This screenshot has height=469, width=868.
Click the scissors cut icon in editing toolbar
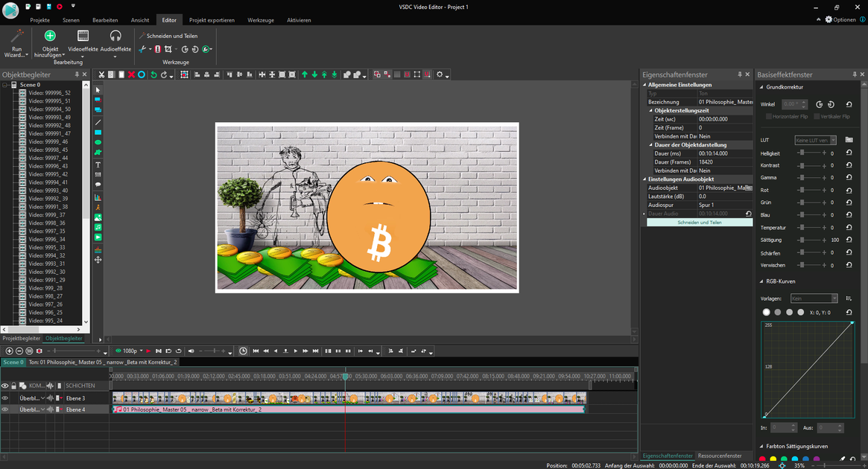101,74
